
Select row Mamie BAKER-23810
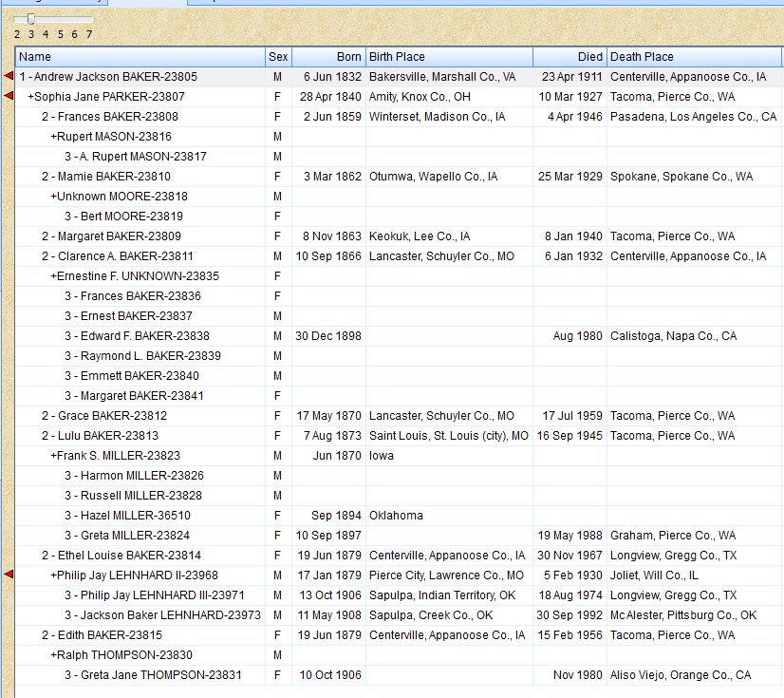[x=399, y=176]
